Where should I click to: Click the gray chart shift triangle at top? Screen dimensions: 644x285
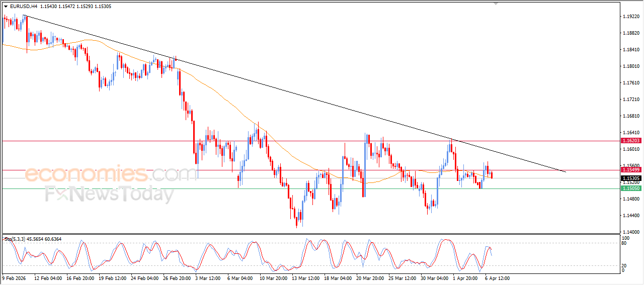coord(497,4)
